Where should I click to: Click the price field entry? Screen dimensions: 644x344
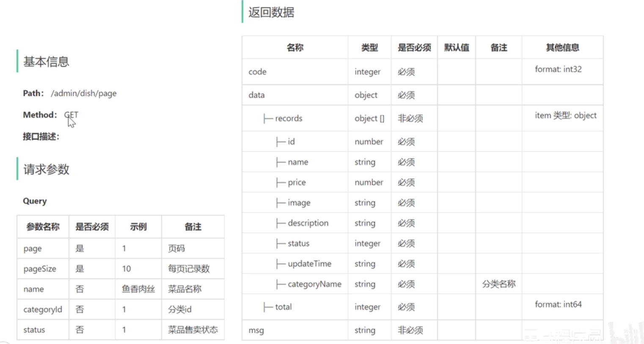(297, 182)
